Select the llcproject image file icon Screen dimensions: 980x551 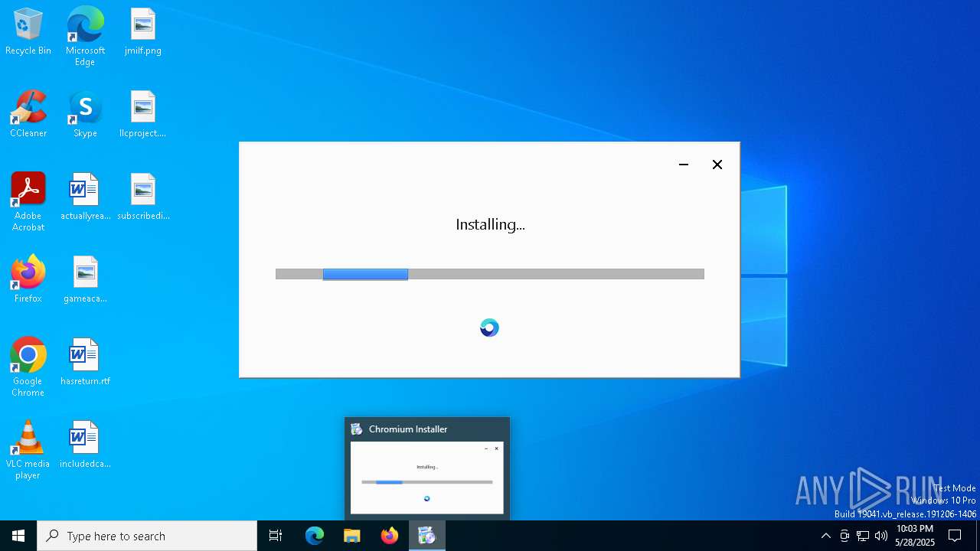pyautogui.click(x=142, y=115)
